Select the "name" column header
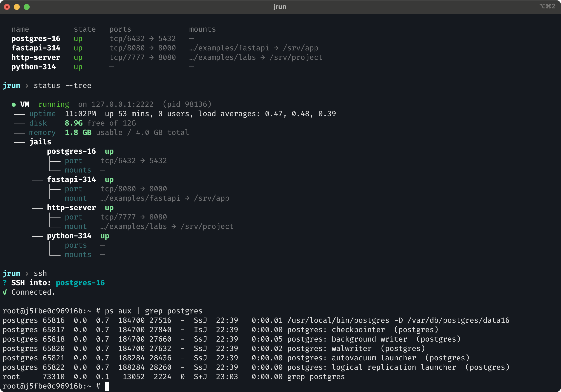This screenshot has width=561, height=392. pyautogui.click(x=20, y=29)
